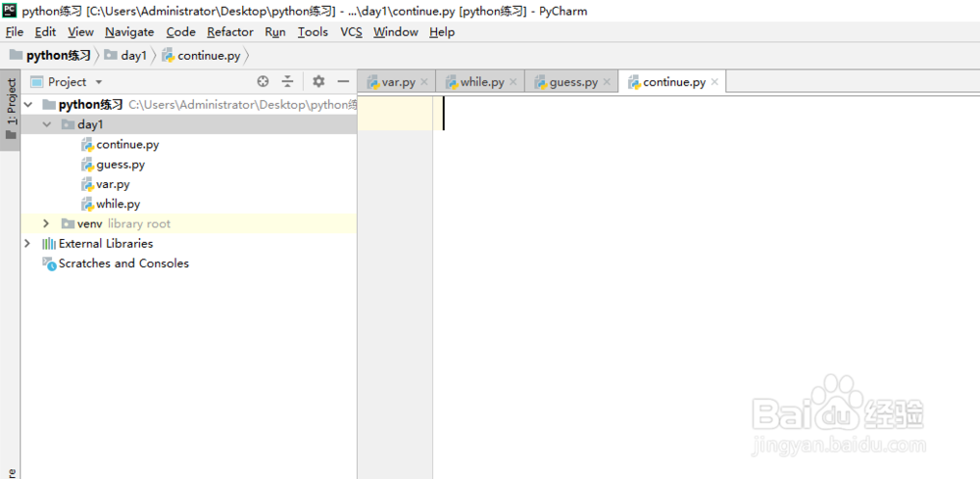Viewport: 980px width, 479px height.
Task: Open the Project view dropdown
Action: click(x=67, y=82)
